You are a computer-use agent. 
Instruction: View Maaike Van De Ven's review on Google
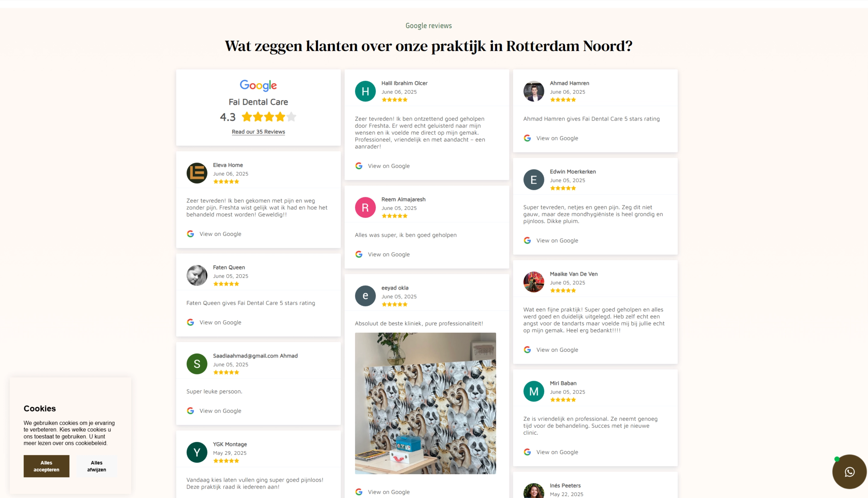(x=557, y=350)
